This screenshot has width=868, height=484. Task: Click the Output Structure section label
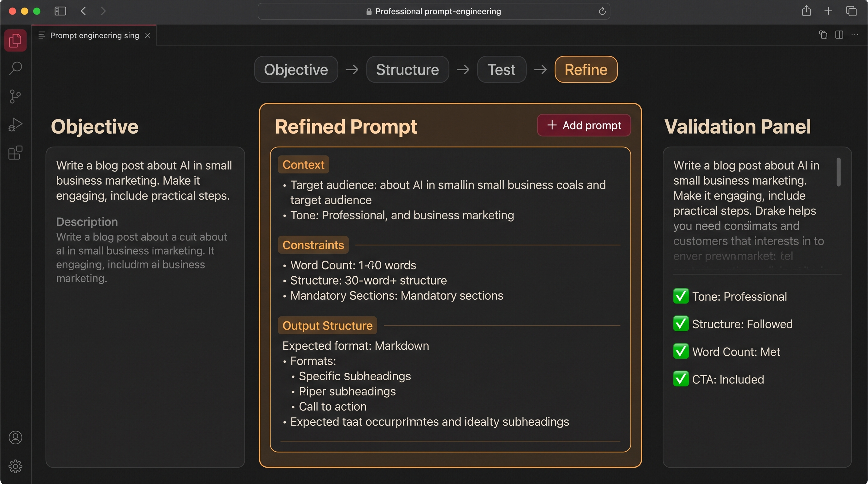pyautogui.click(x=327, y=326)
